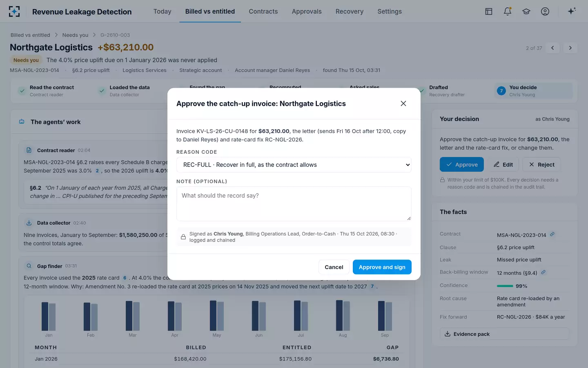Click into the optional note field

point(294,204)
